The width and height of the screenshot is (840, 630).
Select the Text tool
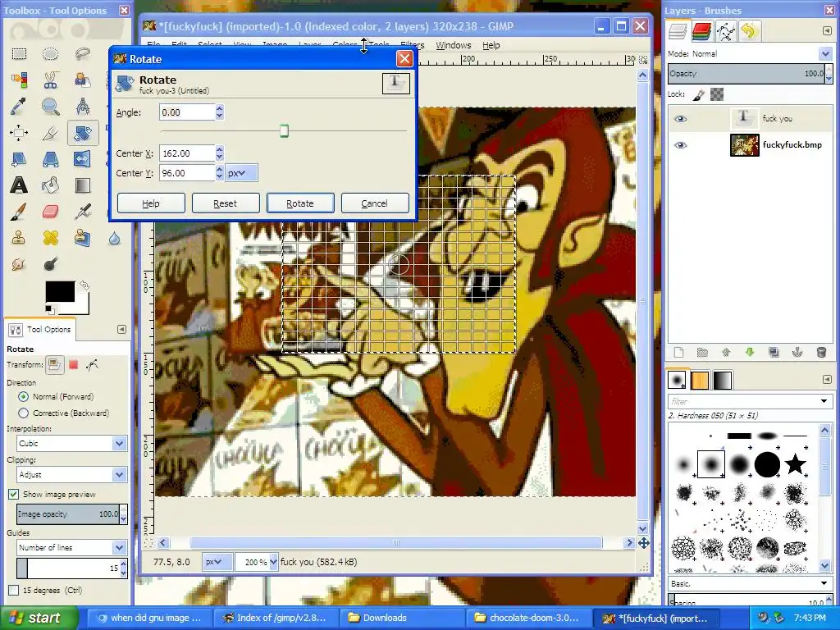click(x=19, y=185)
